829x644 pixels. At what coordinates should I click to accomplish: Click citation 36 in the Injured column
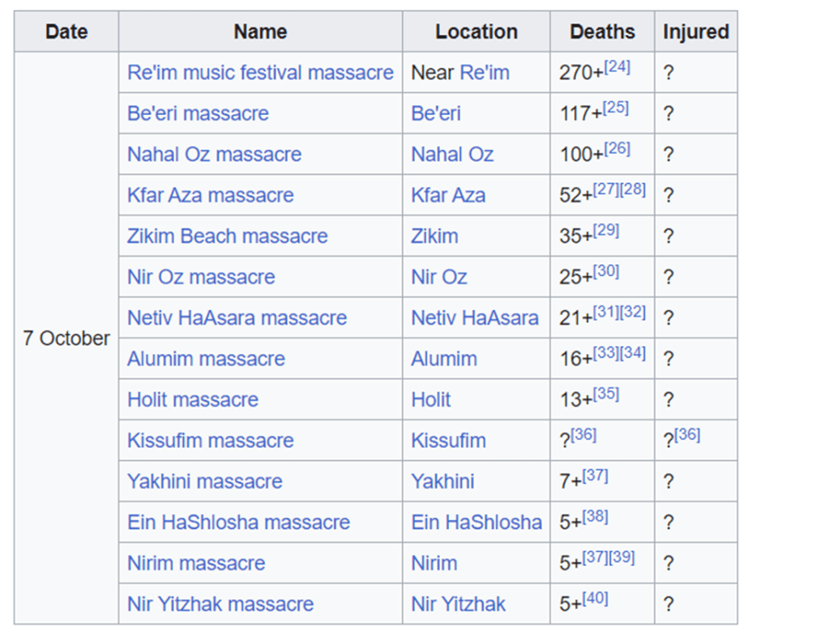tap(687, 435)
